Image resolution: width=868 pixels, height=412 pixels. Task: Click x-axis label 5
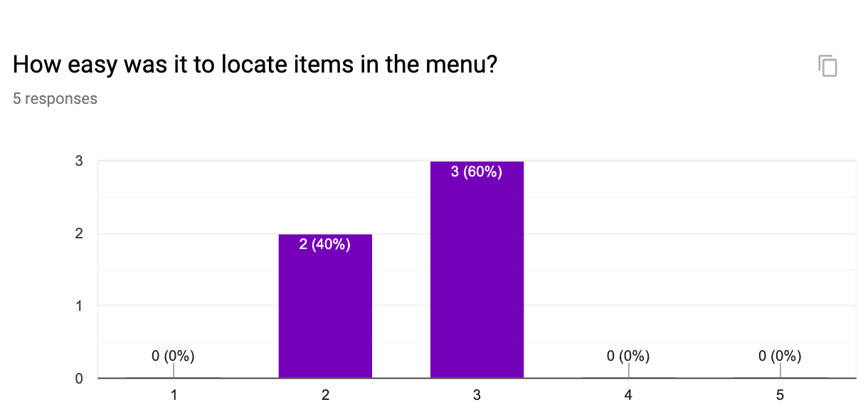click(x=780, y=395)
